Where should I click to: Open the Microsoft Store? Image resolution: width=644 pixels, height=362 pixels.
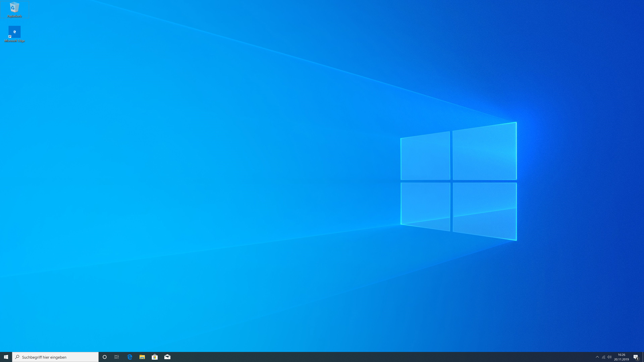click(x=155, y=357)
